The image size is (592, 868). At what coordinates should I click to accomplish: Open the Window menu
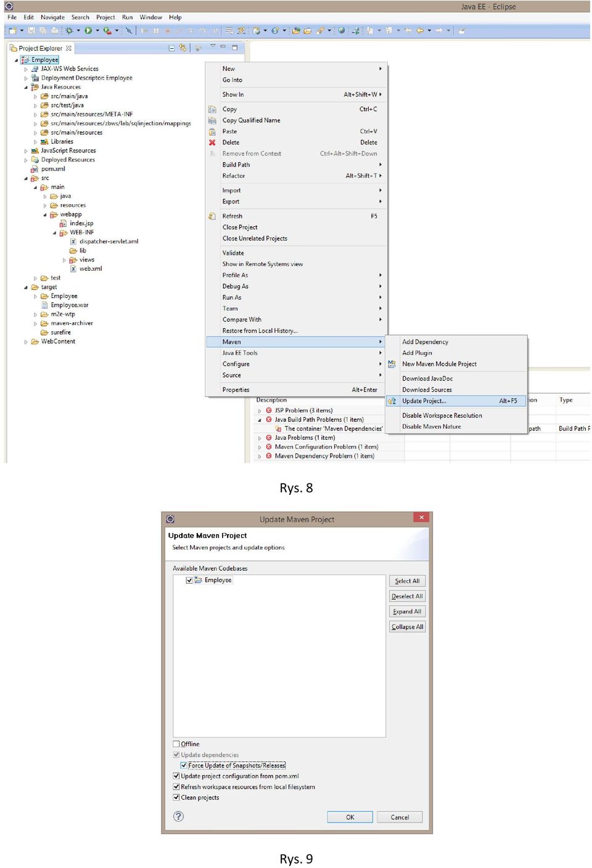coord(150,17)
